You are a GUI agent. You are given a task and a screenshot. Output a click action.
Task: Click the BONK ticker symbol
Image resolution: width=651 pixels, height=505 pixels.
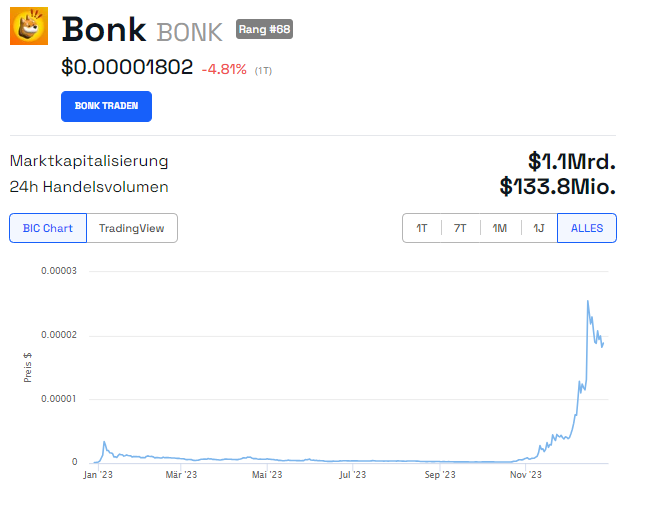pos(190,32)
